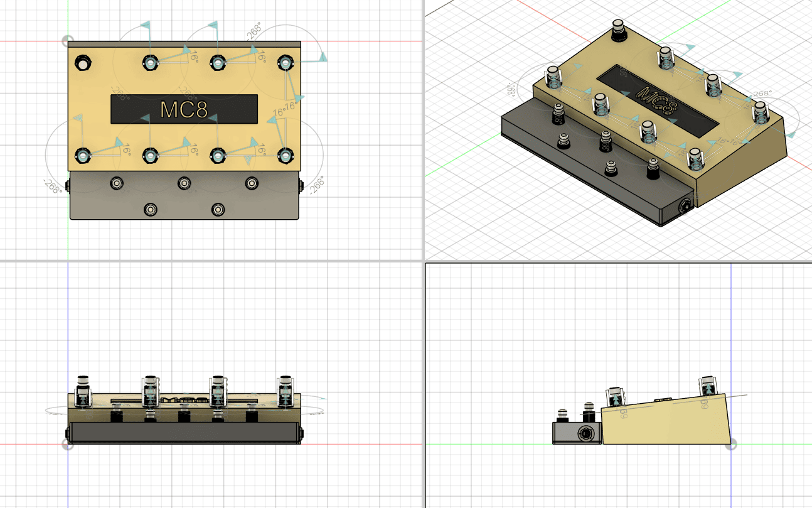
Task: Select the back-corner footswitch in perspective view
Action: tap(620, 30)
